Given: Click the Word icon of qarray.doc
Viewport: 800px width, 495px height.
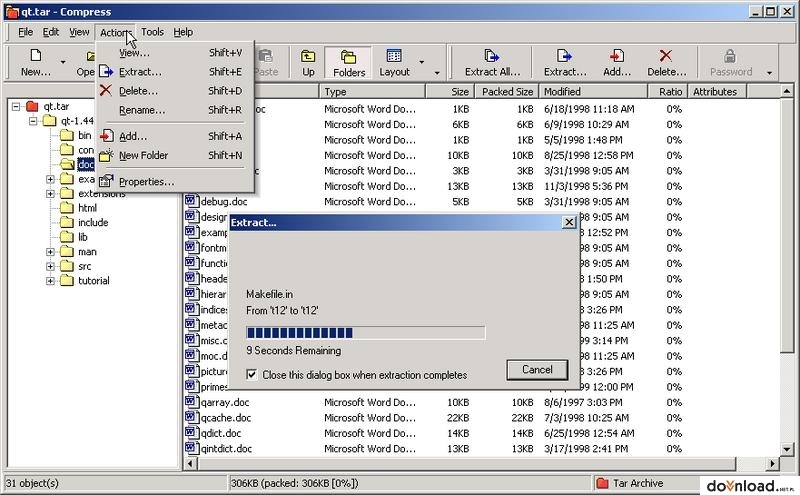Looking at the screenshot, I should pyautogui.click(x=191, y=402).
